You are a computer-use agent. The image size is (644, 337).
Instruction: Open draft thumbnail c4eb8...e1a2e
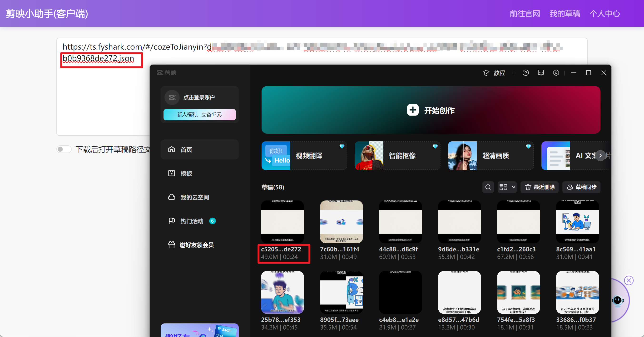(401, 292)
